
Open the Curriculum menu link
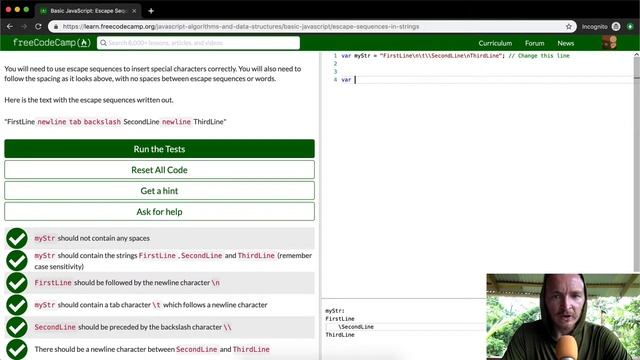point(495,43)
